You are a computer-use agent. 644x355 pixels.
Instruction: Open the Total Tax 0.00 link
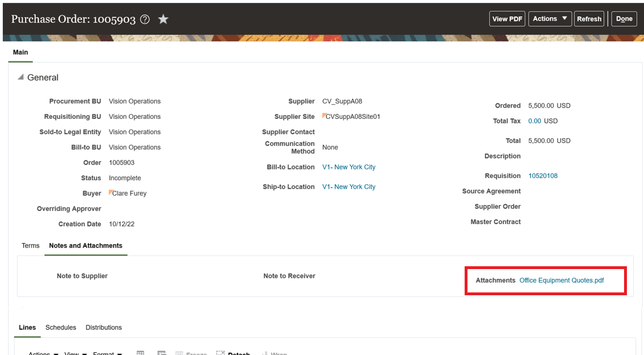[x=534, y=121]
